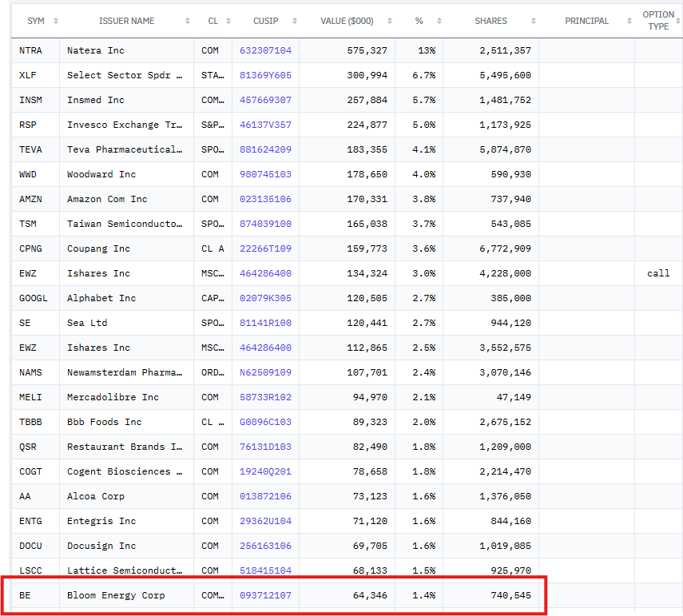Viewport: 683px width, 616px height.
Task: Sort table by SYM column arrows
Action: pyautogui.click(x=56, y=21)
